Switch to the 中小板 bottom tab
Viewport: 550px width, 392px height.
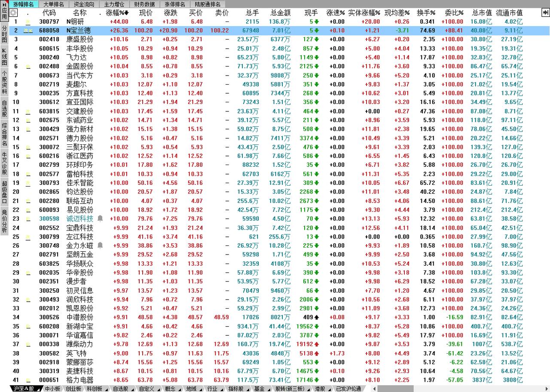tap(53, 389)
